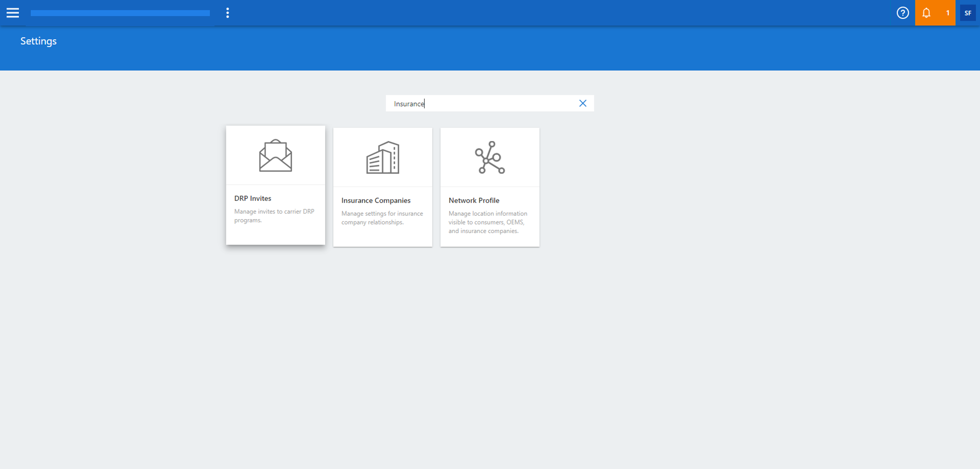Click the SF user avatar
The image size is (980, 469).
[x=968, y=13]
